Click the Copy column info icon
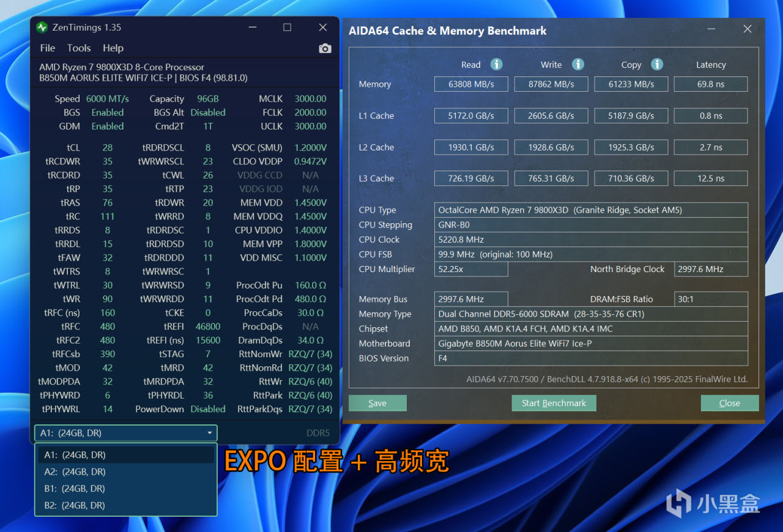This screenshot has height=532, width=783. (x=657, y=64)
